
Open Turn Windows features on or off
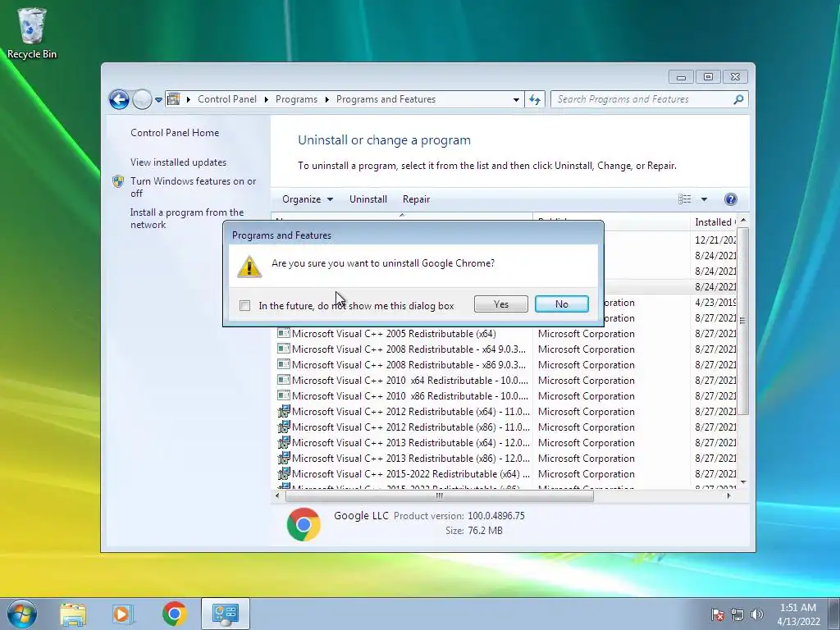(x=194, y=187)
